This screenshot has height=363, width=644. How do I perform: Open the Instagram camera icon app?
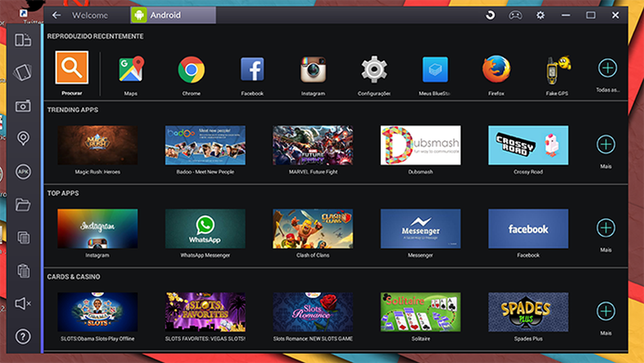313,69
